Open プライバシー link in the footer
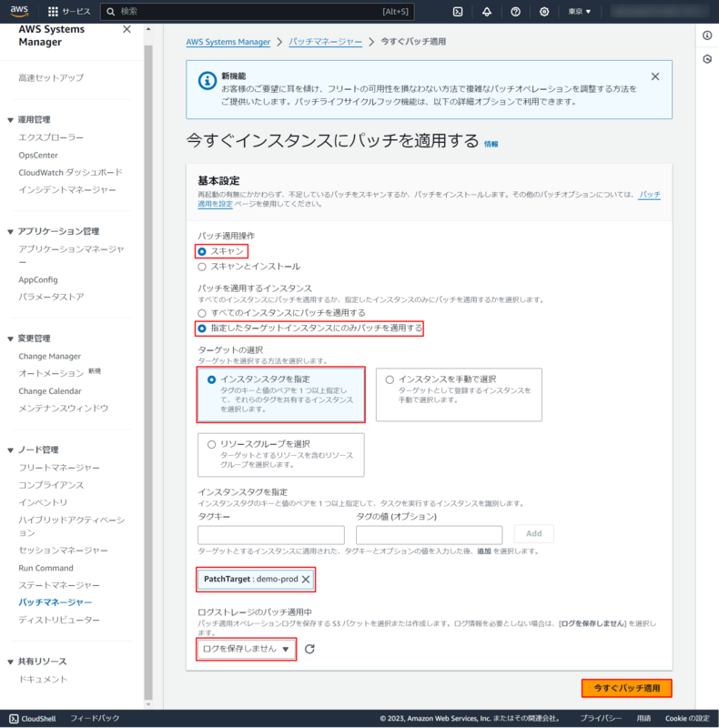This screenshot has width=719, height=728. pyautogui.click(x=601, y=719)
